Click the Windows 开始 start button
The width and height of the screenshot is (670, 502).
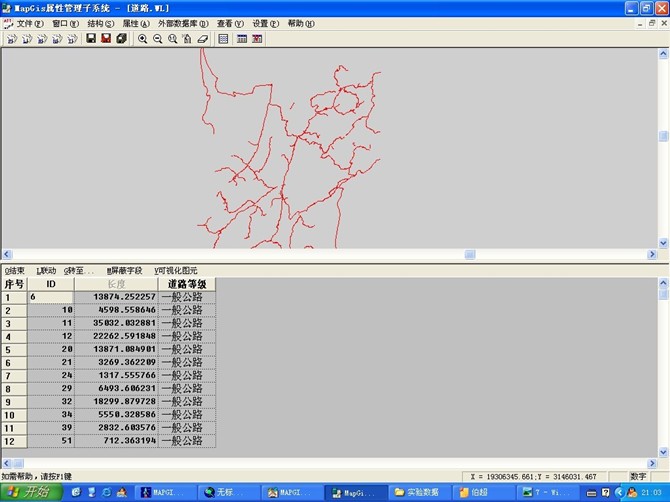(x=29, y=493)
